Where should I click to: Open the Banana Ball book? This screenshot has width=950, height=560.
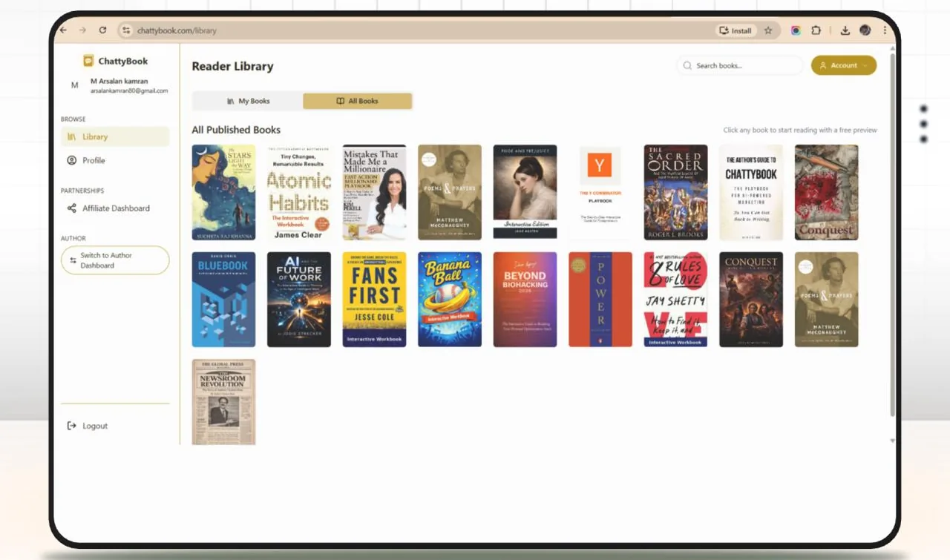click(450, 300)
